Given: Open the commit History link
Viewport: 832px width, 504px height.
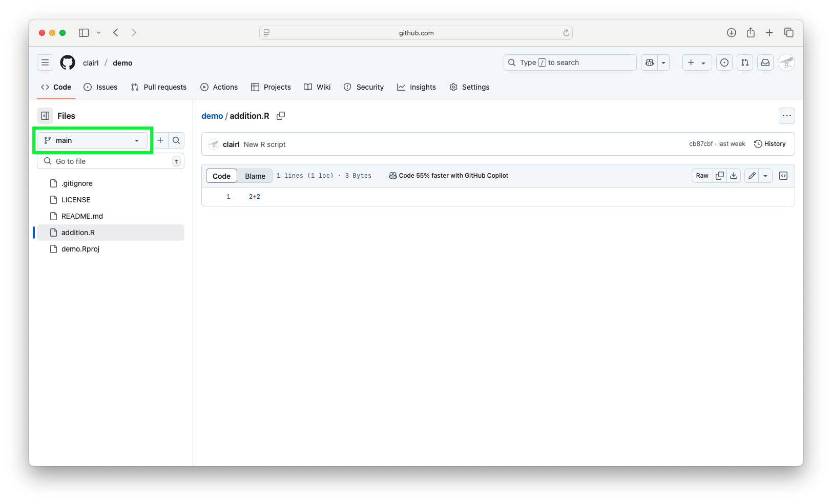Looking at the screenshot, I should tap(769, 144).
